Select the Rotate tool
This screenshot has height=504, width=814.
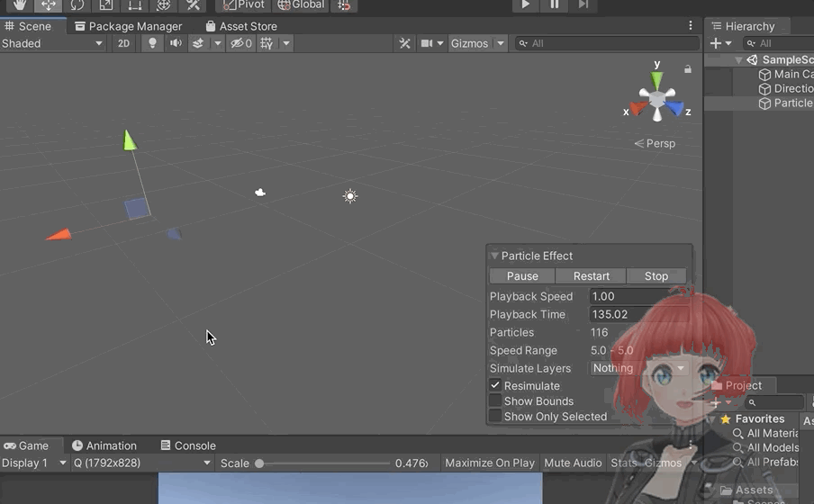(77, 5)
